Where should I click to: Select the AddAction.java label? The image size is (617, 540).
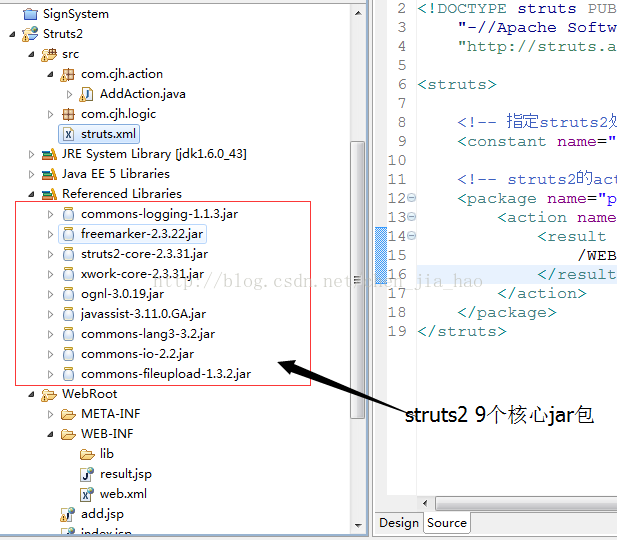tap(142, 94)
